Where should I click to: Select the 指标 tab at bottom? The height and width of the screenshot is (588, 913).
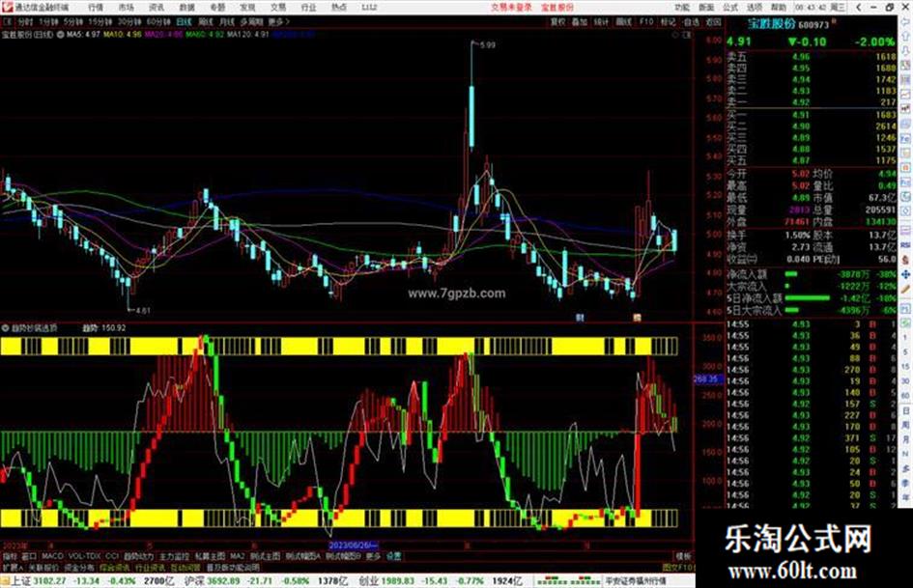point(10,556)
